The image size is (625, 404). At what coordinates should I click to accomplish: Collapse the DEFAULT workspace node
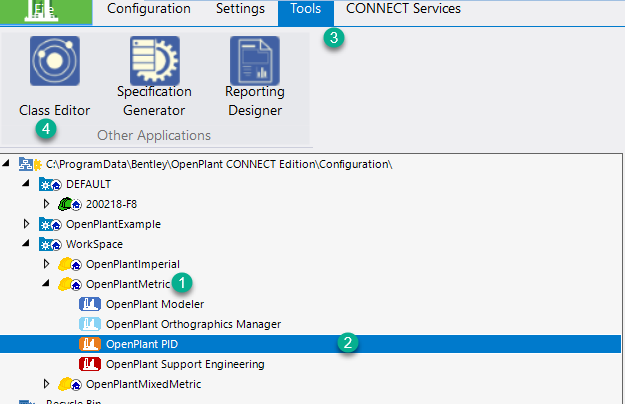tap(26, 183)
